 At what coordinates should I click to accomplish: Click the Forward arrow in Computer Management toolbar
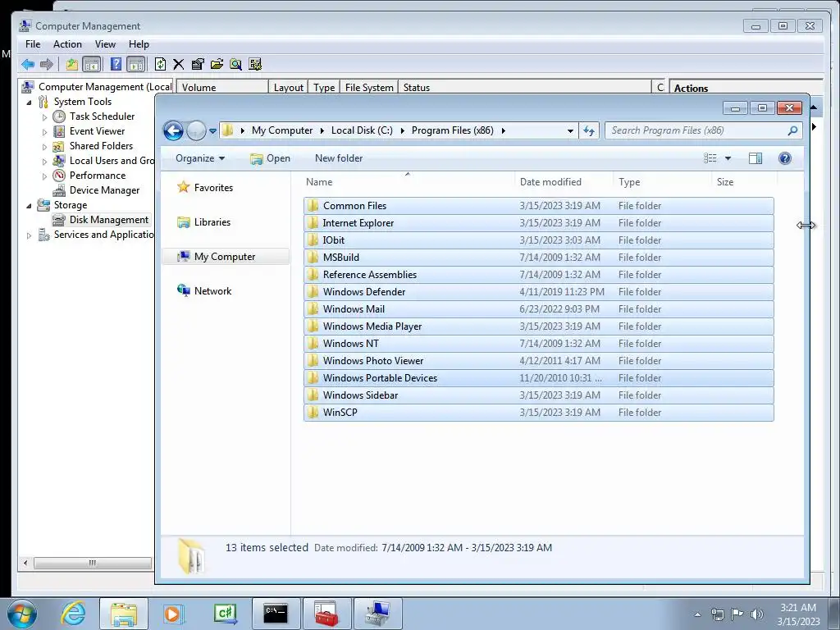[x=47, y=65]
